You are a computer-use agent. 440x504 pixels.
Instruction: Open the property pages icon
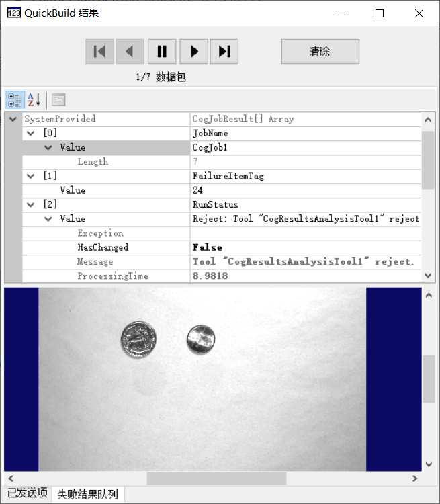tap(58, 99)
